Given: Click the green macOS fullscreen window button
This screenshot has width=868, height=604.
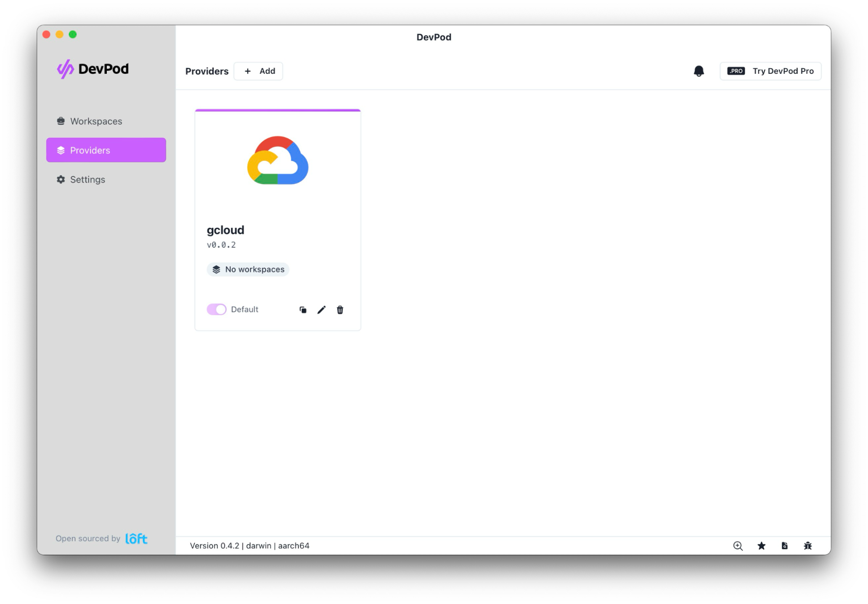Looking at the screenshot, I should [x=73, y=35].
